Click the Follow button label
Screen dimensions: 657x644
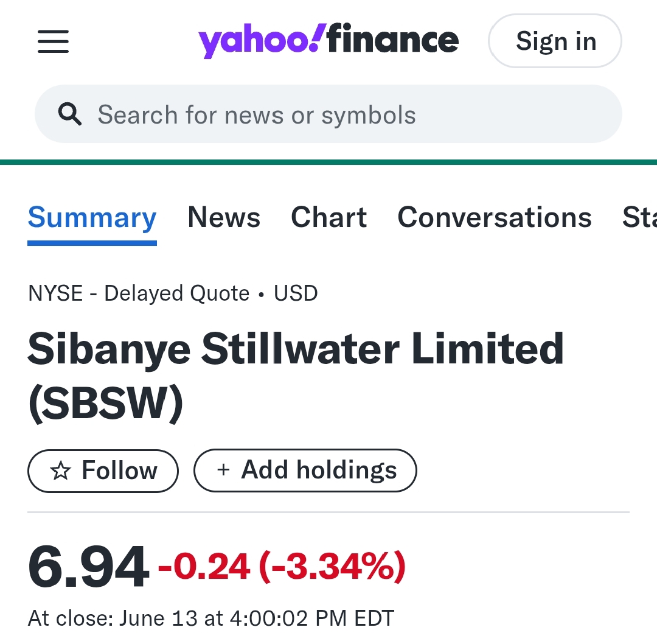click(119, 471)
